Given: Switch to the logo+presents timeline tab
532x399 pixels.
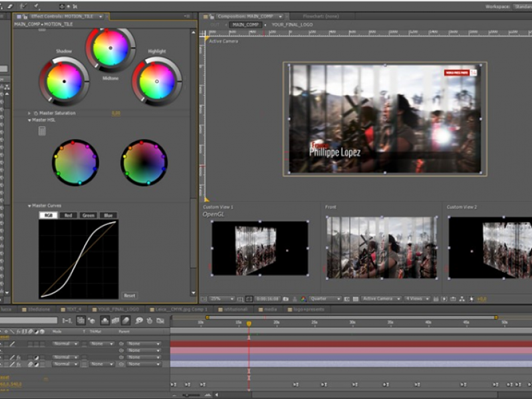Looking at the screenshot, I should tap(306, 309).
